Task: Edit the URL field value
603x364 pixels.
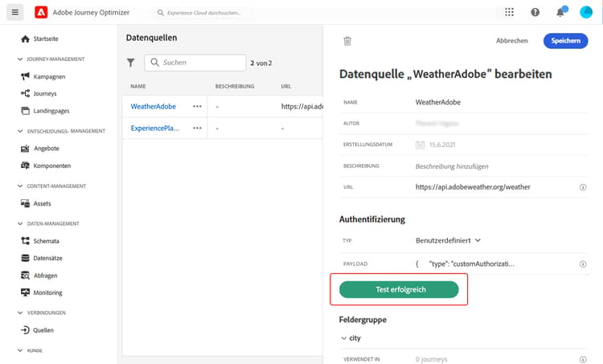Action: [473, 187]
